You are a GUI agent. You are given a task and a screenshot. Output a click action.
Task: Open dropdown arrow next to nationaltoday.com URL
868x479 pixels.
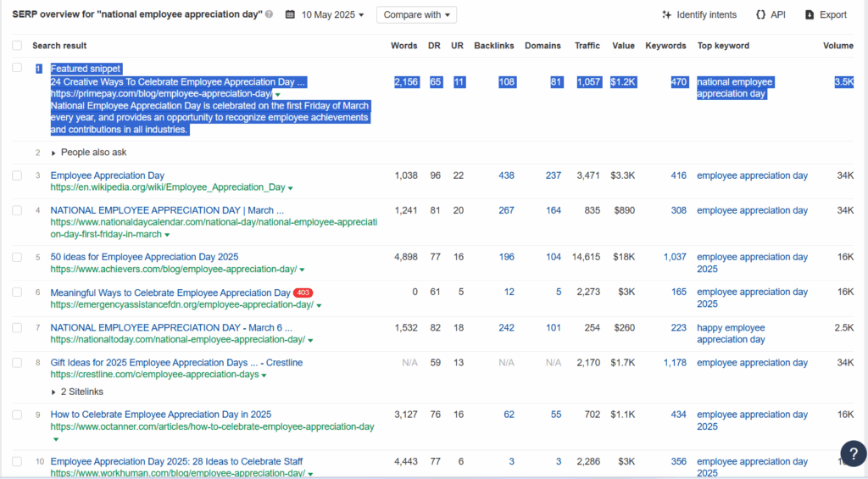pos(310,341)
